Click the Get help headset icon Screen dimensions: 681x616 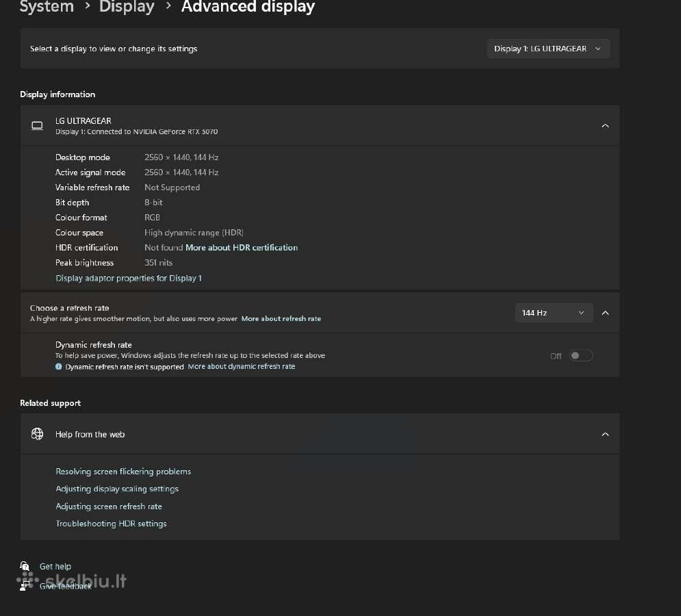click(x=25, y=566)
